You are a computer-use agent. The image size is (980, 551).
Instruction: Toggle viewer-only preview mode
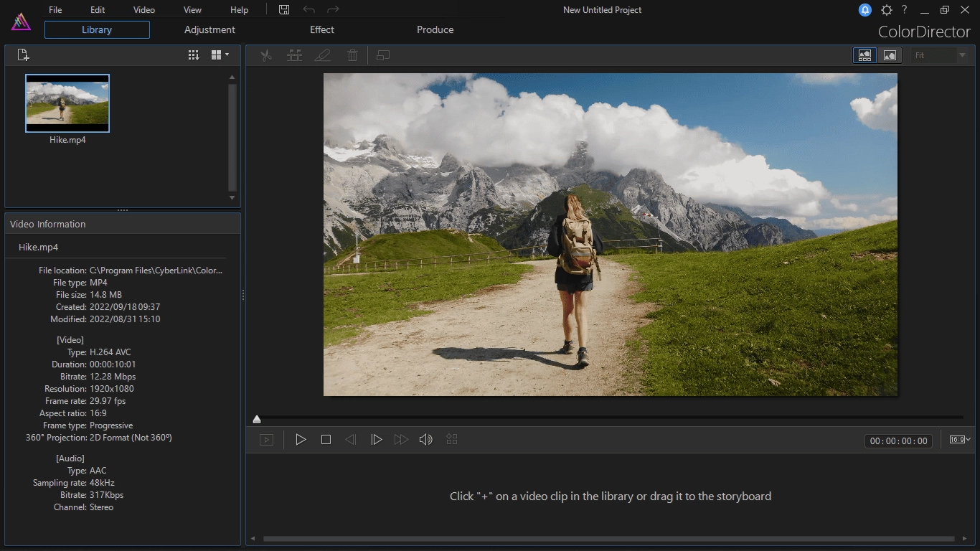click(x=890, y=55)
